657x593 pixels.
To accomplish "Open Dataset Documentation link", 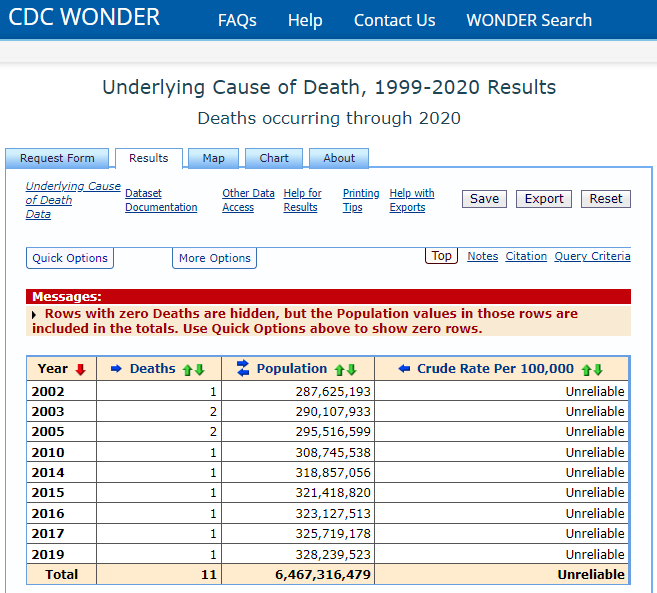I will click(161, 200).
